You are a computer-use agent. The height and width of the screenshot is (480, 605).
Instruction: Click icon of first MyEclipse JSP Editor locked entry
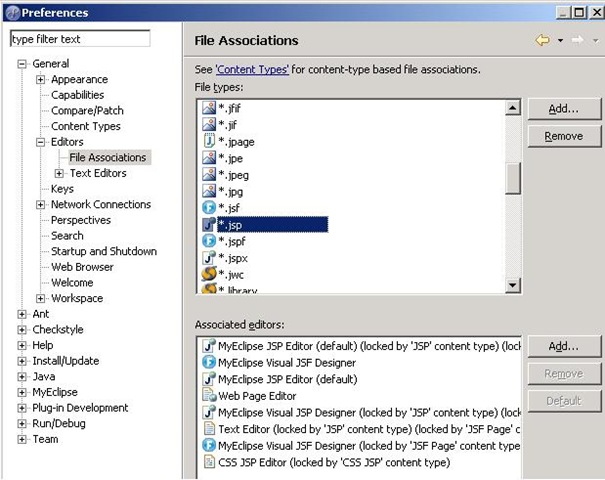pyautogui.click(x=209, y=346)
